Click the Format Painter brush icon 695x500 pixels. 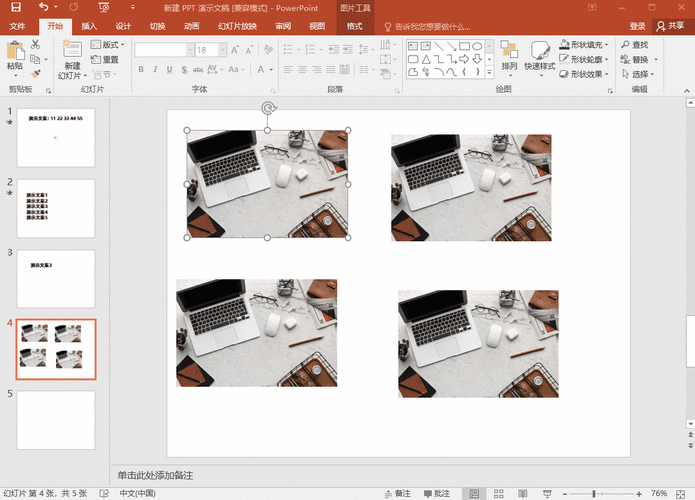35,74
